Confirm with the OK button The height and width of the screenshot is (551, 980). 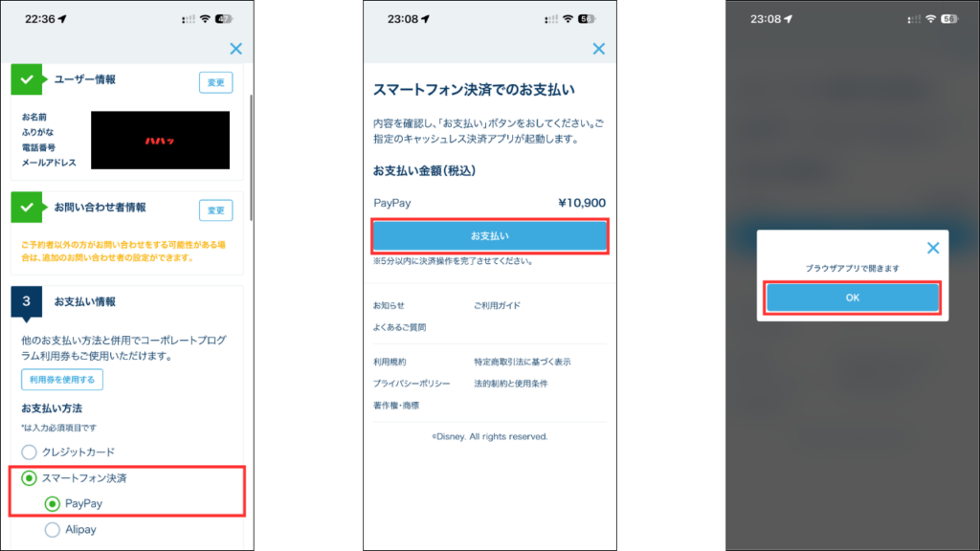click(x=852, y=298)
